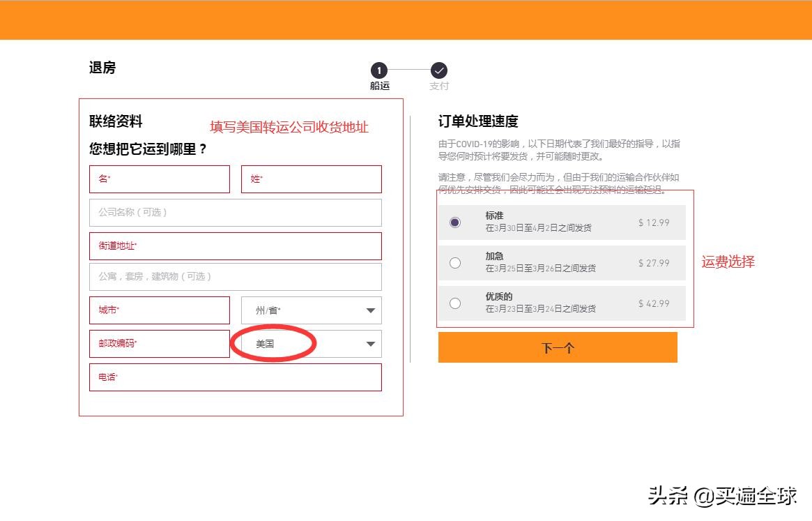This screenshot has width=812, height=521.
Task: Choose the 优质的 shipping option
Action: [456, 303]
